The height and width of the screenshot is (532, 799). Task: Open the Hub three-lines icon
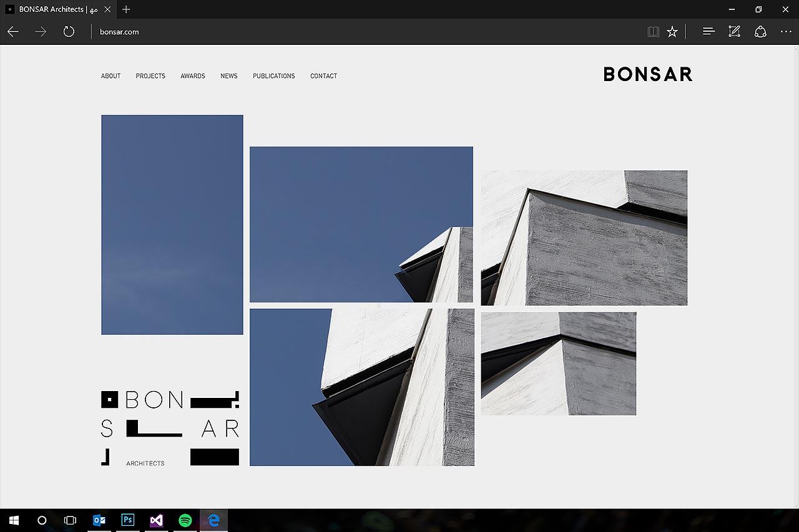(708, 31)
